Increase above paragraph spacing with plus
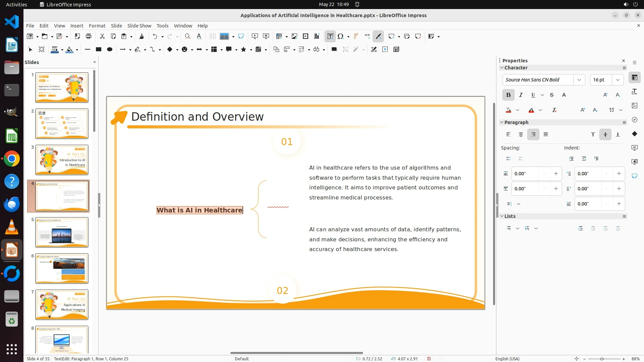The height and width of the screenshot is (362, 644). 556,174
